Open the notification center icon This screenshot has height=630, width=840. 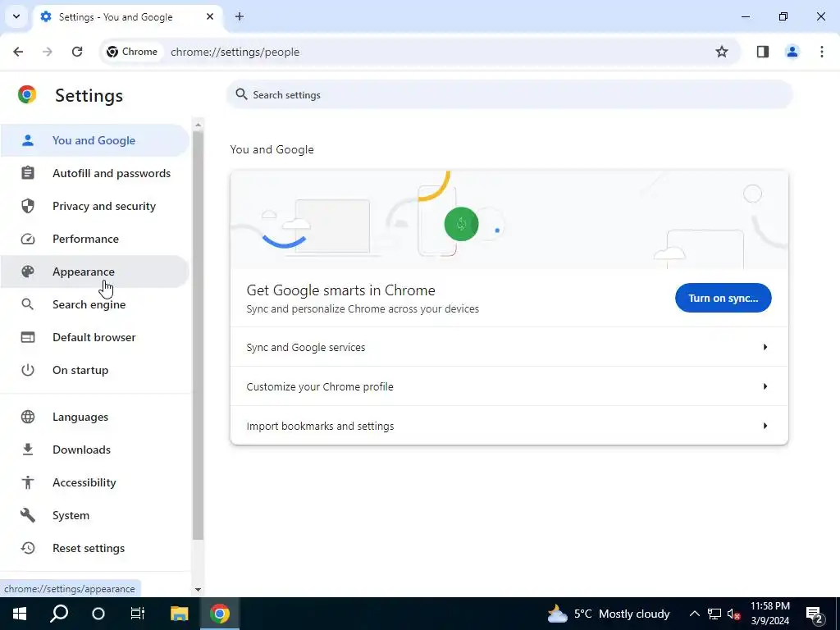click(815, 614)
